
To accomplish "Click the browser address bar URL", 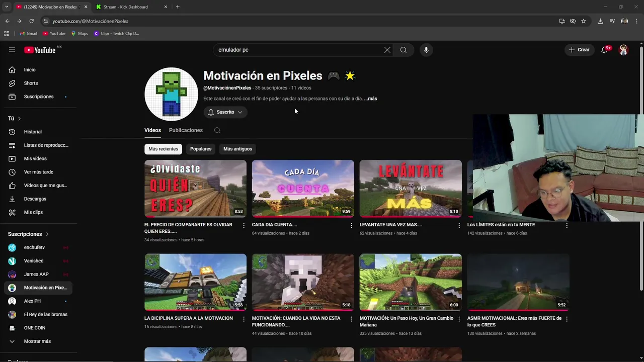I will tap(91, 21).
